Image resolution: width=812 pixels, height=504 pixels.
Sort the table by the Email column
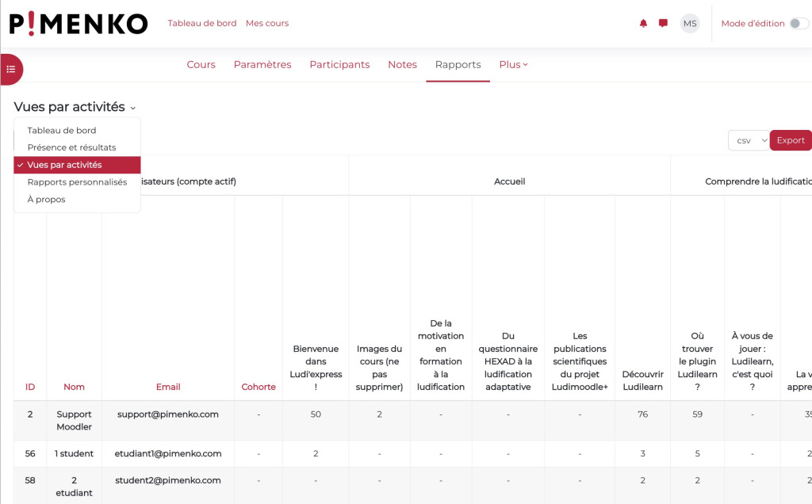click(x=168, y=387)
